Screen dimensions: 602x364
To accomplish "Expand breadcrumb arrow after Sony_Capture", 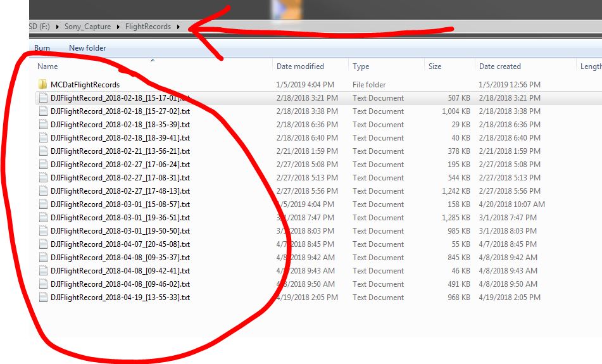I will (x=118, y=27).
